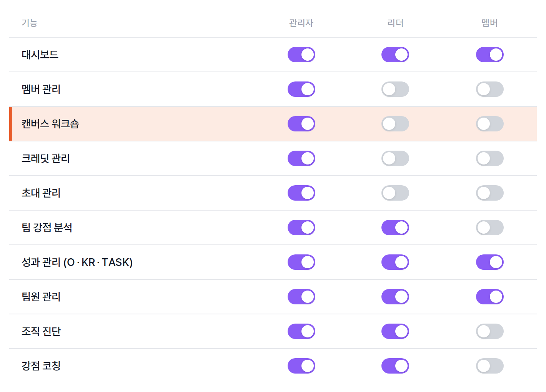The height and width of the screenshot is (392, 546).
Task: Enable 멤버 관리 for 리더
Action: (395, 89)
